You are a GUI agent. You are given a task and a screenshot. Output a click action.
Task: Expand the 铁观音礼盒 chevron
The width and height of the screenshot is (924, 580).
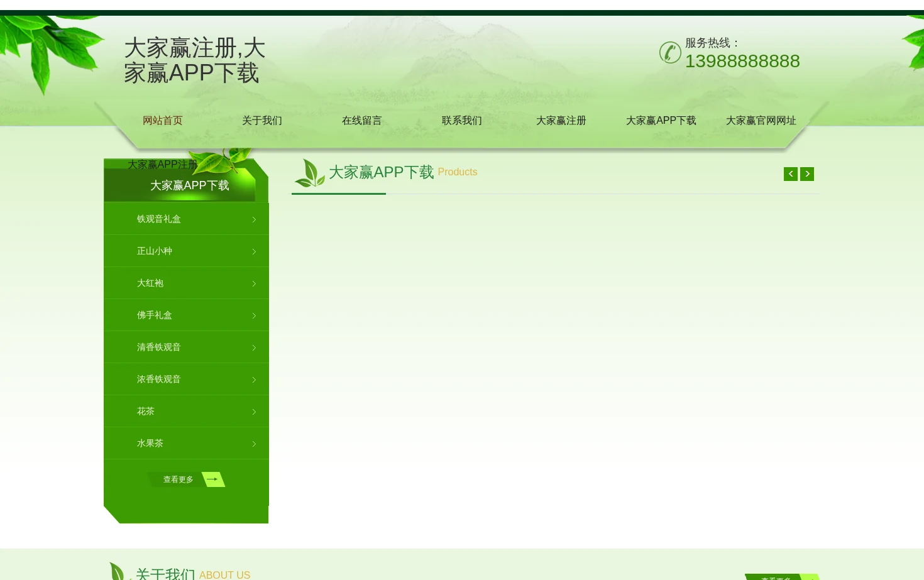(x=254, y=219)
